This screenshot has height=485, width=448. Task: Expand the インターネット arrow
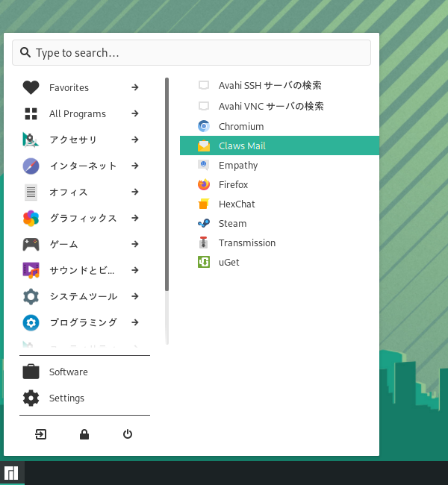coord(134,166)
